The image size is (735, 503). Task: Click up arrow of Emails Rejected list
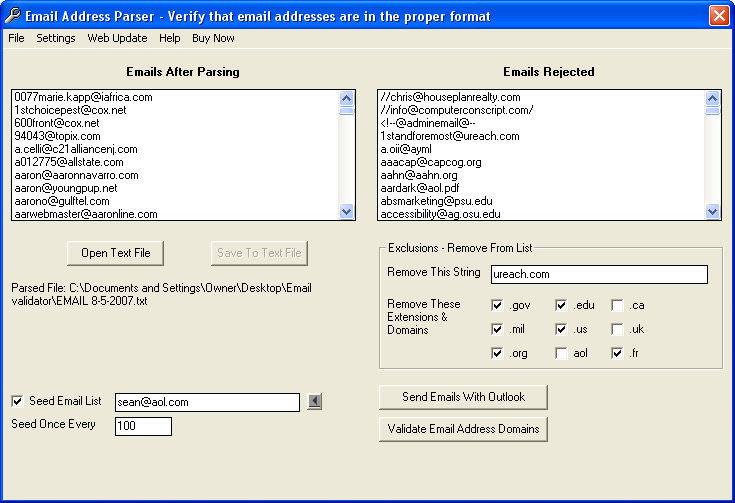pyautogui.click(x=712, y=98)
